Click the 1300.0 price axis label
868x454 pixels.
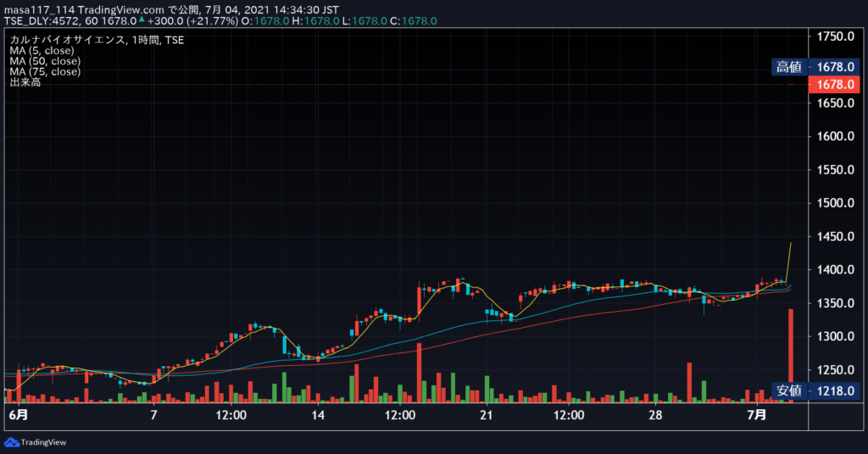coord(835,336)
